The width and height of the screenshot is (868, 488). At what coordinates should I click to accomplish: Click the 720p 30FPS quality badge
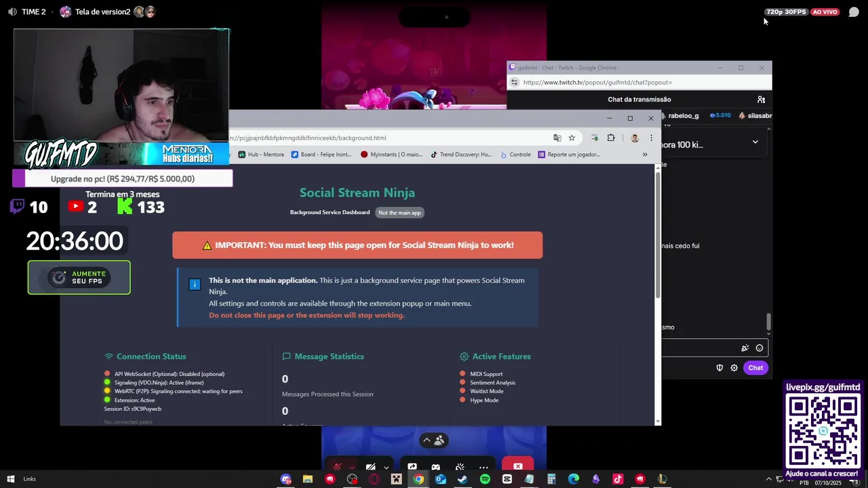(786, 12)
